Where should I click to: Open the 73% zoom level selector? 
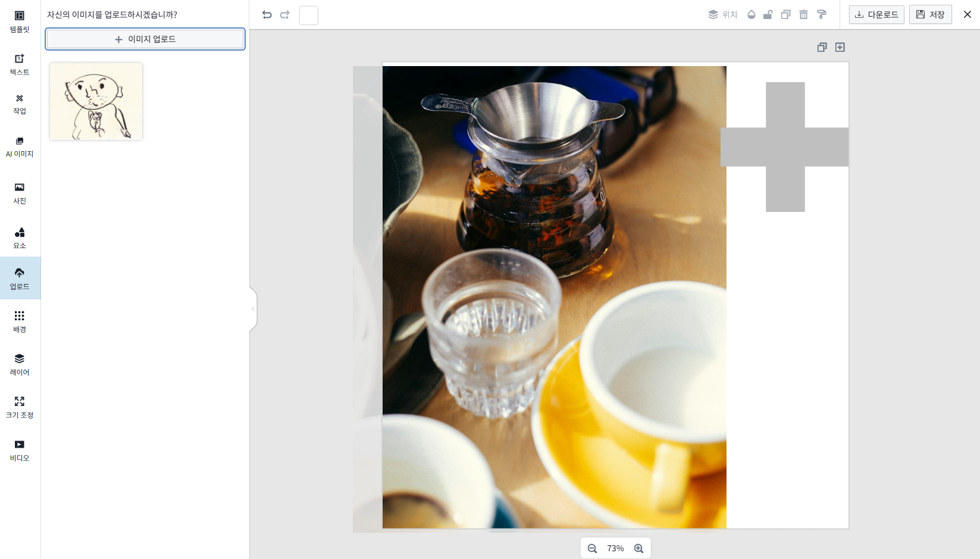coord(615,548)
